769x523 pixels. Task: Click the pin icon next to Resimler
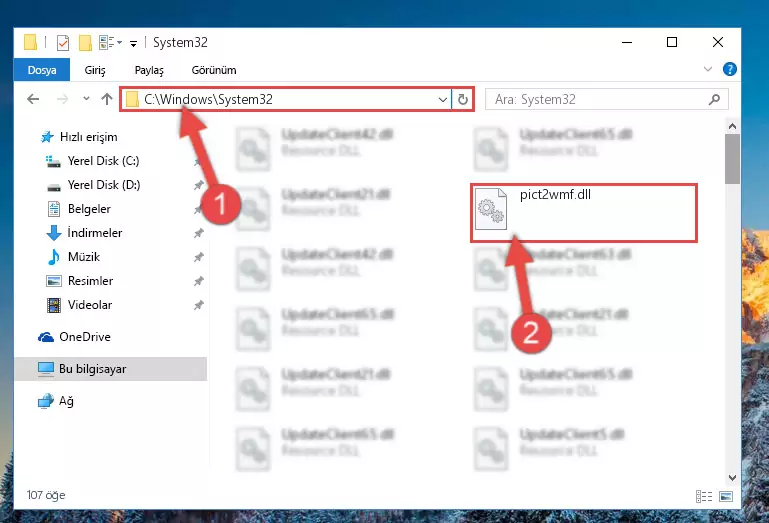199,281
